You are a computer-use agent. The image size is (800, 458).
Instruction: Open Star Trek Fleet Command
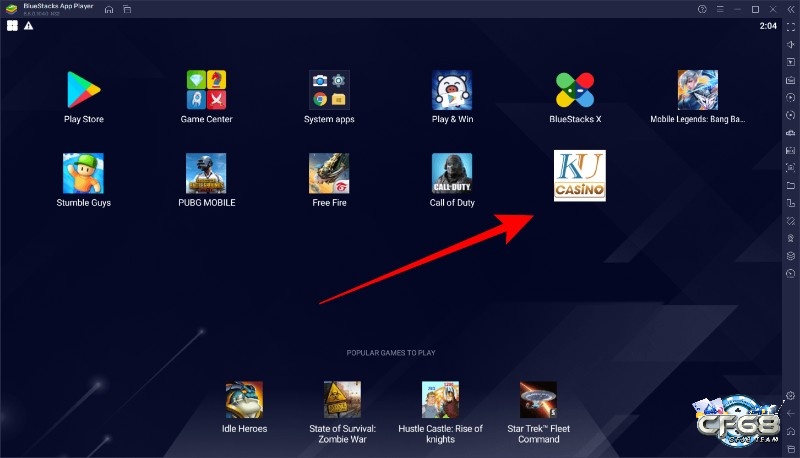538,400
